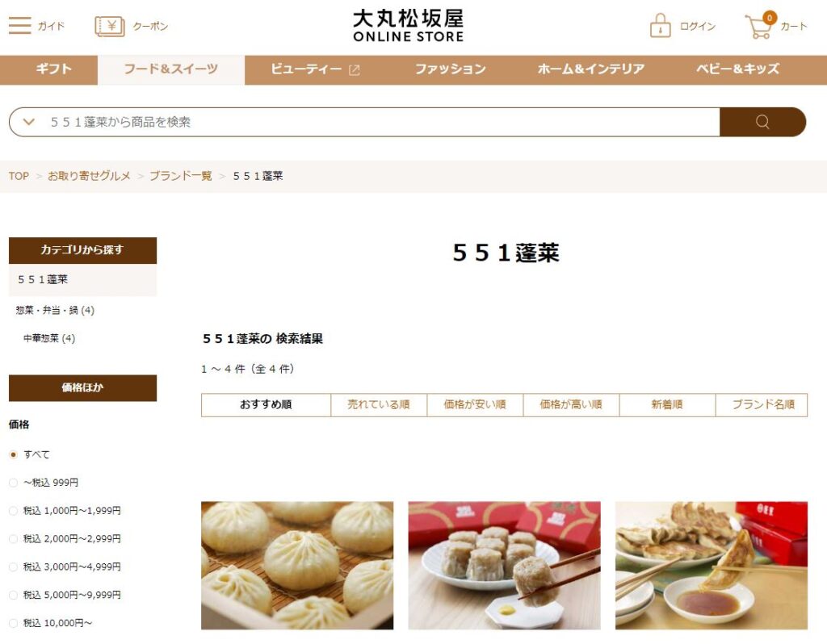Open the steamed pork buns product thumbnail
Screen dimensions: 827x644
tap(297, 566)
